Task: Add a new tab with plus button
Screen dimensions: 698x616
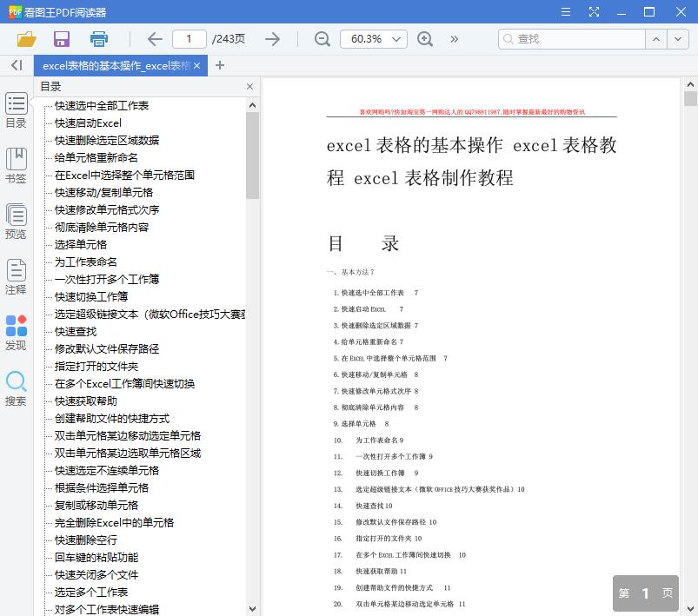Action: pos(219,65)
